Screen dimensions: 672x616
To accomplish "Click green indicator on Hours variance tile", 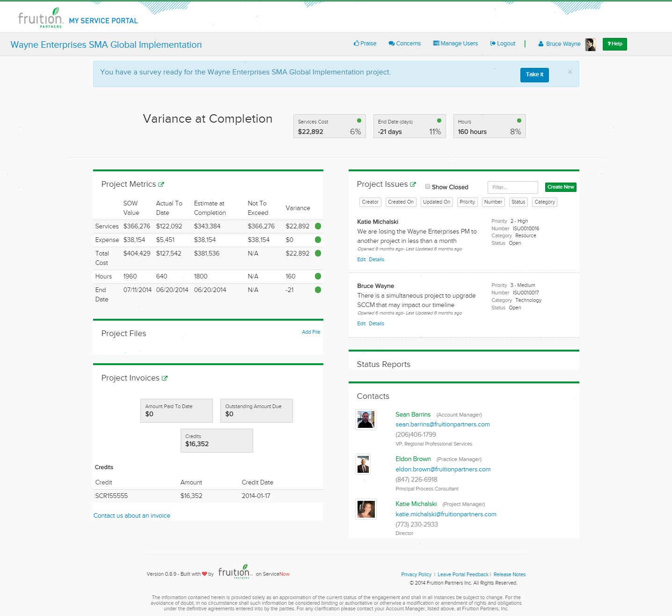I will [519, 121].
